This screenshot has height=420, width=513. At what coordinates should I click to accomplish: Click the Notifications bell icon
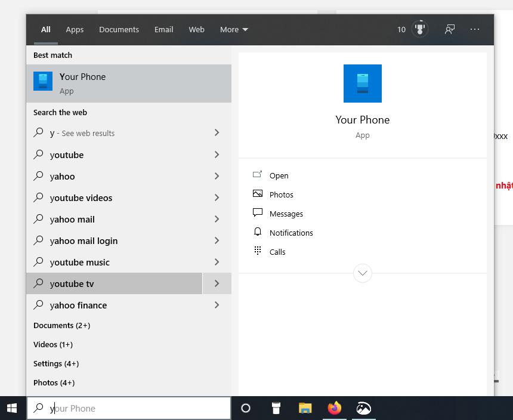coord(258,232)
